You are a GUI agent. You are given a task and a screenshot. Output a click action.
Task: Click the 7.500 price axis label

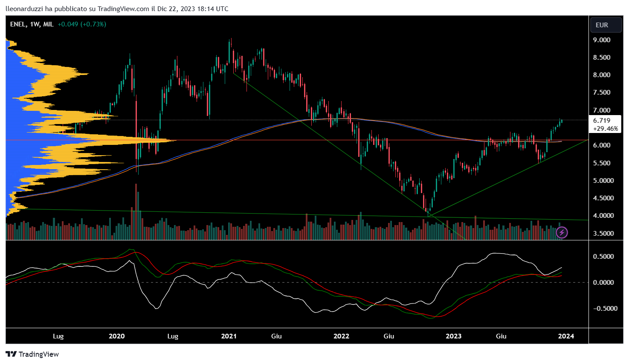[x=602, y=92]
